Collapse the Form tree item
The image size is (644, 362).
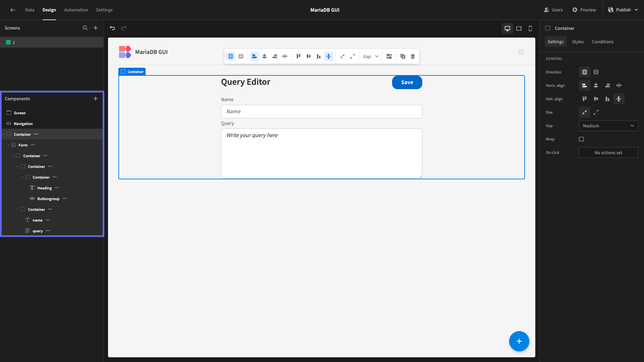[8, 145]
